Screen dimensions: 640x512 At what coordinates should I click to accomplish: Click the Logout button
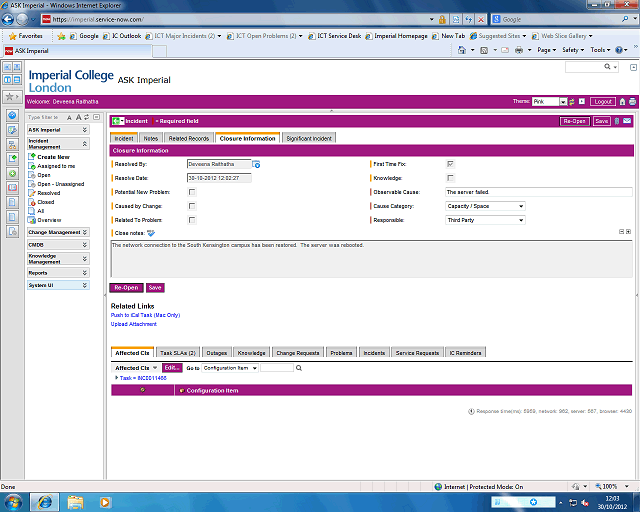click(x=602, y=101)
